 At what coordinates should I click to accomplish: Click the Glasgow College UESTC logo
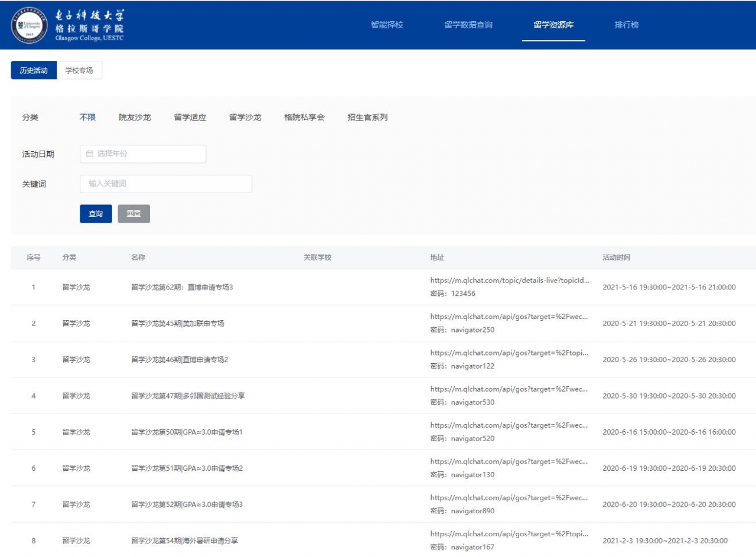click(x=68, y=25)
